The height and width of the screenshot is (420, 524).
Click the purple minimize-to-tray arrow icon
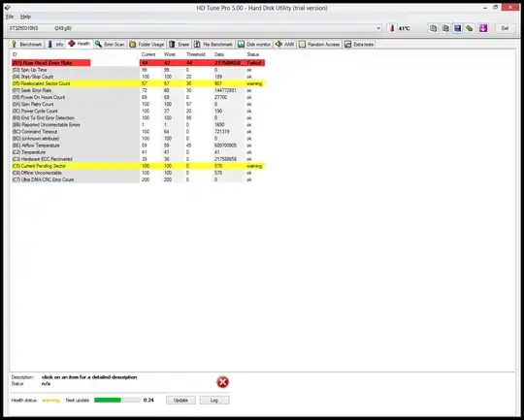pyautogui.click(x=483, y=28)
